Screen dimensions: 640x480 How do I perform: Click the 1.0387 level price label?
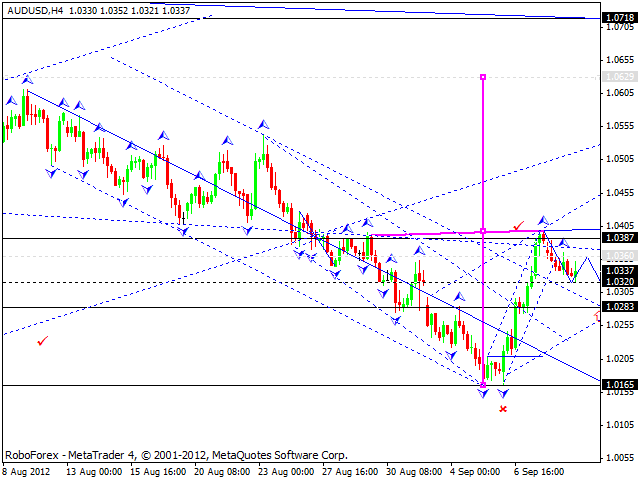point(620,238)
